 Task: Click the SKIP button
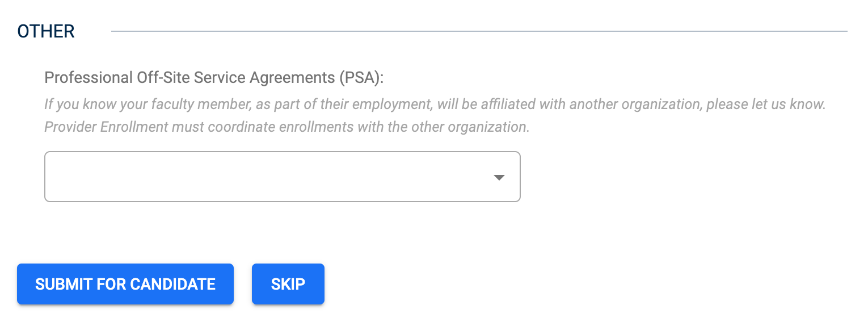(x=288, y=284)
